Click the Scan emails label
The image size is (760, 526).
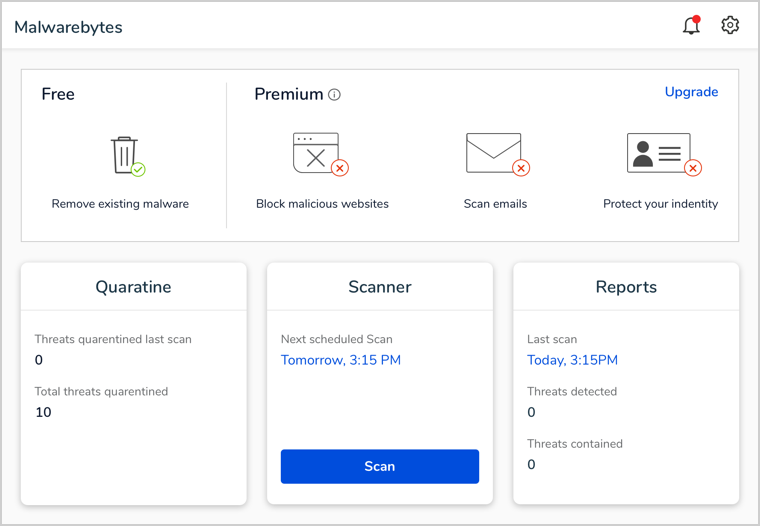click(x=495, y=204)
